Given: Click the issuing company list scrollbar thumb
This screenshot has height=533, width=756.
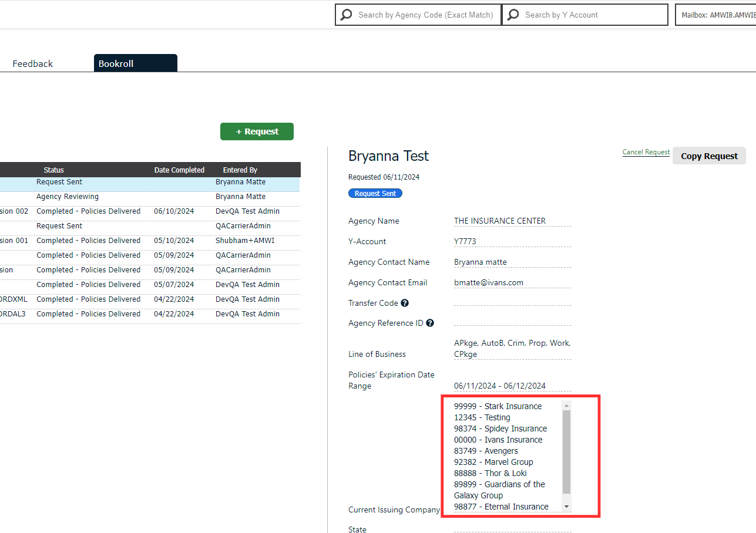Looking at the screenshot, I should (566, 451).
